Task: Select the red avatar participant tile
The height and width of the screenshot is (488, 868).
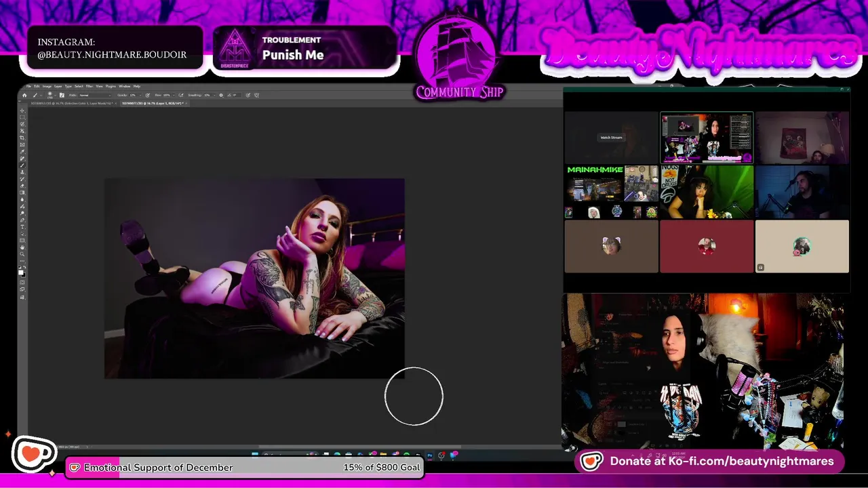Action: point(707,246)
